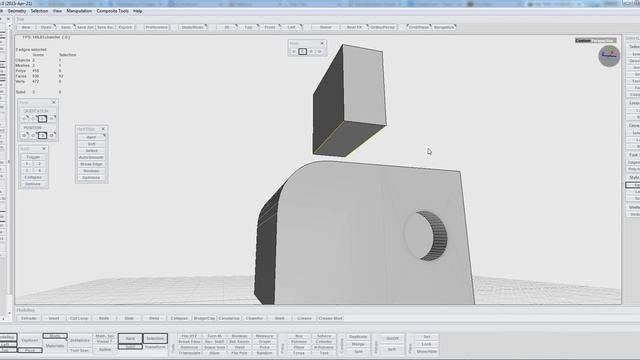Select the last Position mode icon
This screenshot has height=360, width=640.
point(52,135)
